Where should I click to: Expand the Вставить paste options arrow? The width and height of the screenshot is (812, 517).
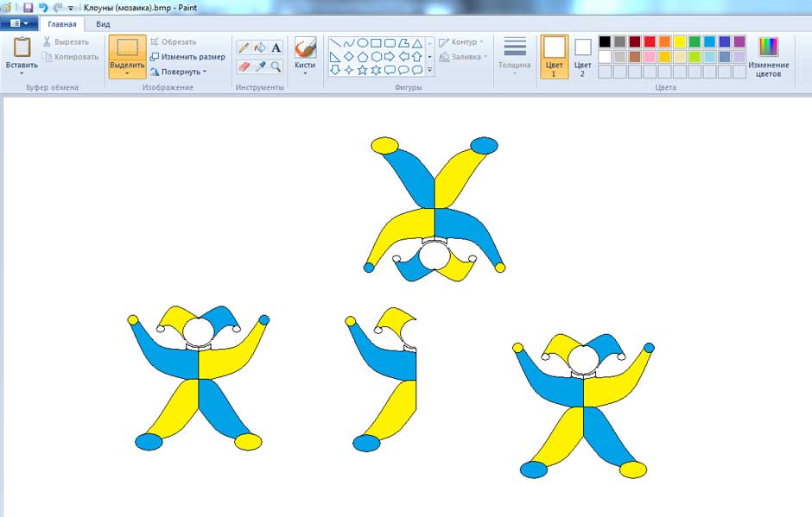coord(22,73)
